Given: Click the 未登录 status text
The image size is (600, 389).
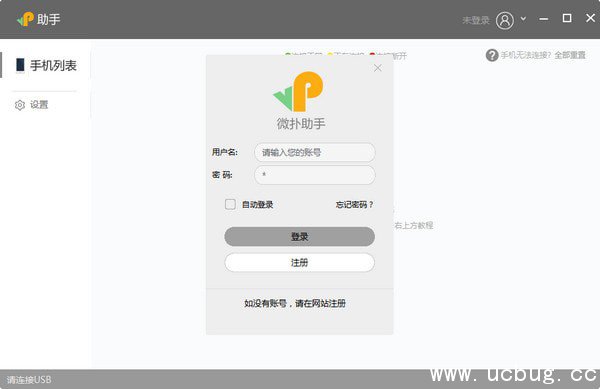Looking at the screenshot, I should tap(476, 20).
